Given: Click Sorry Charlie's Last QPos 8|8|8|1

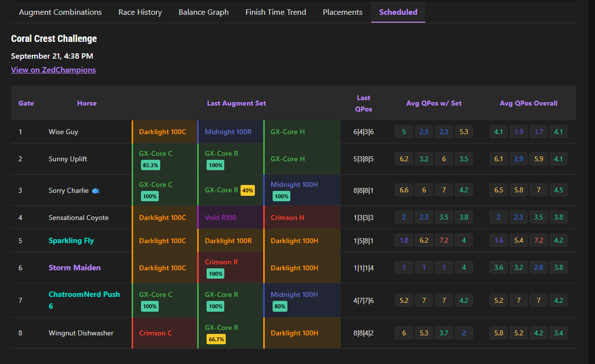Looking at the screenshot, I should (x=363, y=190).
